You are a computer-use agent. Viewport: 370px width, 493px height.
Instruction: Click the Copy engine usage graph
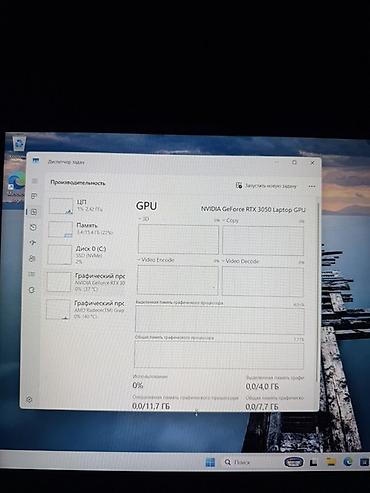(263, 241)
